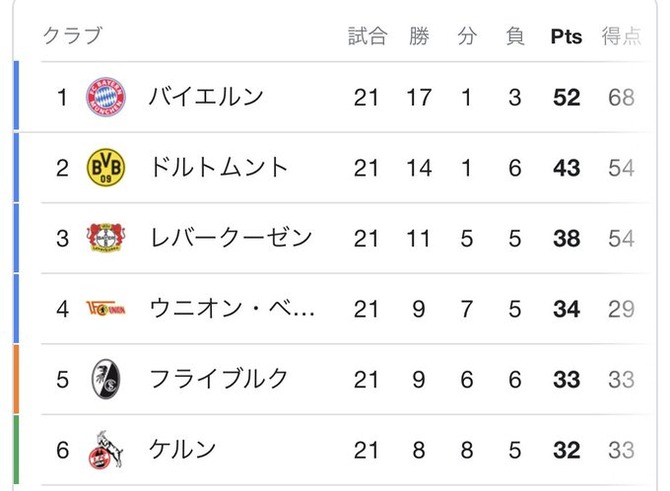
Task: Click the 得点 goals column header
Action: click(621, 37)
